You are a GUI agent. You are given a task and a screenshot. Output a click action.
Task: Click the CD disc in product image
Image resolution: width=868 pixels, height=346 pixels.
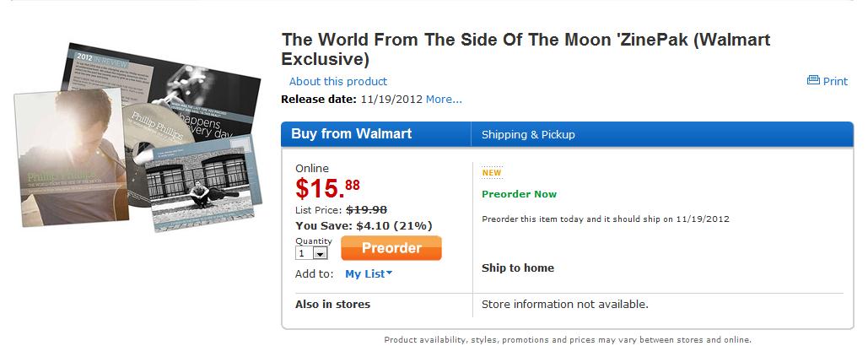[142, 127]
